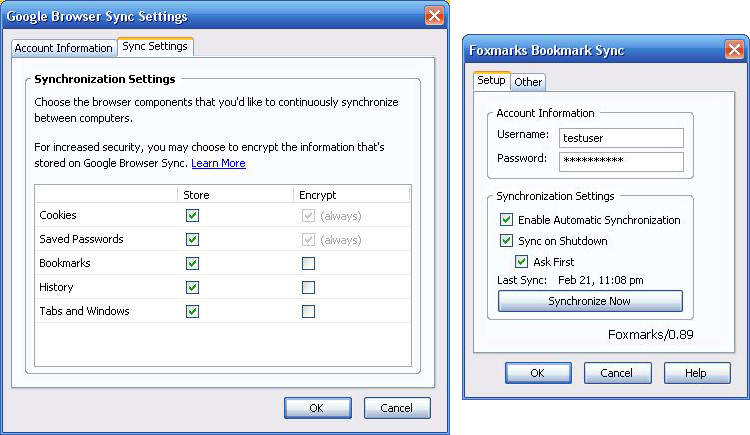This screenshot has height=435, width=750.
Task: Toggle Sync on Shutdown checkbox
Action: coord(506,240)
